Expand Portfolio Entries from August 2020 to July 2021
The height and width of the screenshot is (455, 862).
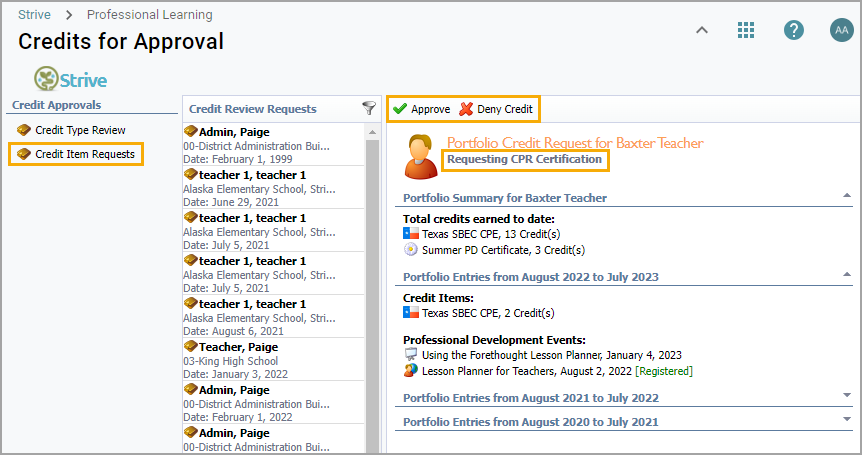click(x=847, y=420)
